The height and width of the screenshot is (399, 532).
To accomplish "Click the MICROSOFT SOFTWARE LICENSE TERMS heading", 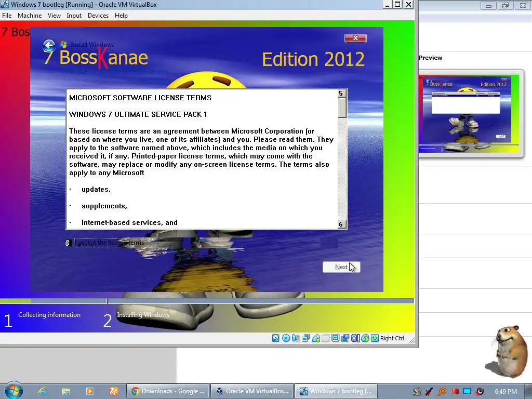I will tap(140, 98).
